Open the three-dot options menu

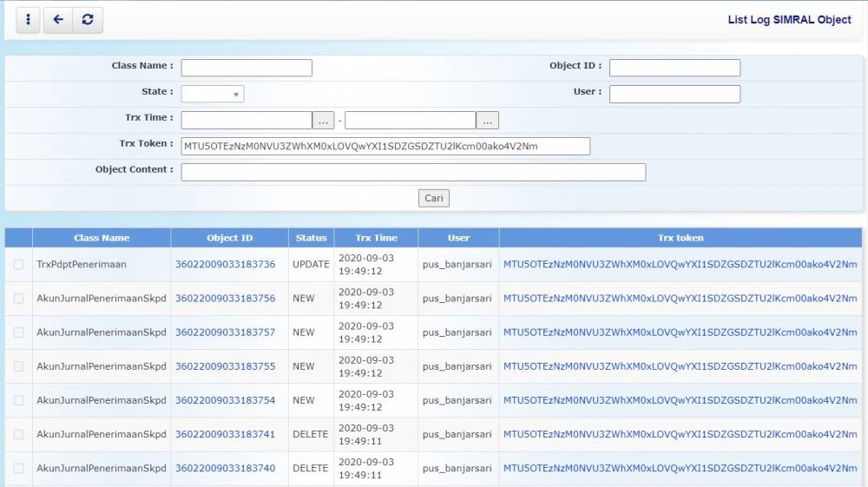pos(28,20)
